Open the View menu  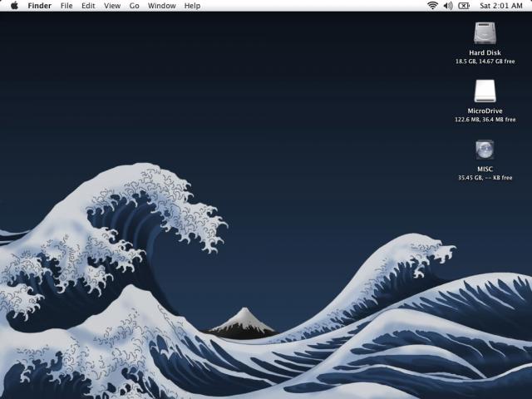112,6
